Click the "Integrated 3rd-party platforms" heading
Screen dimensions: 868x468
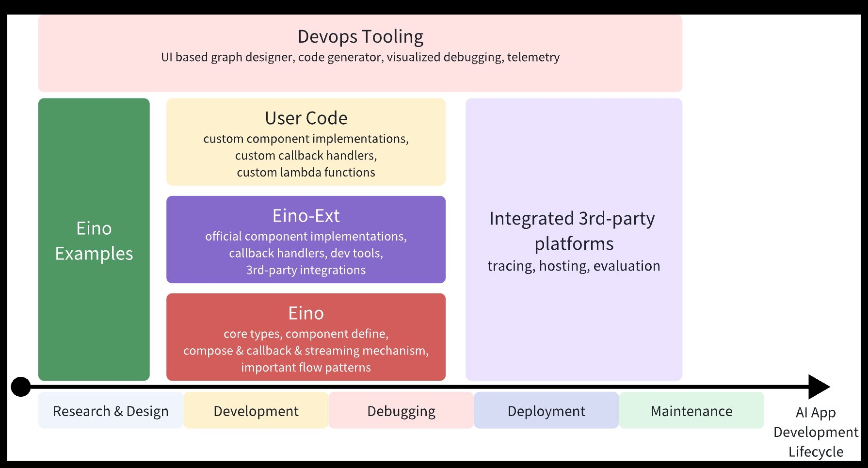tap(573, 231)
